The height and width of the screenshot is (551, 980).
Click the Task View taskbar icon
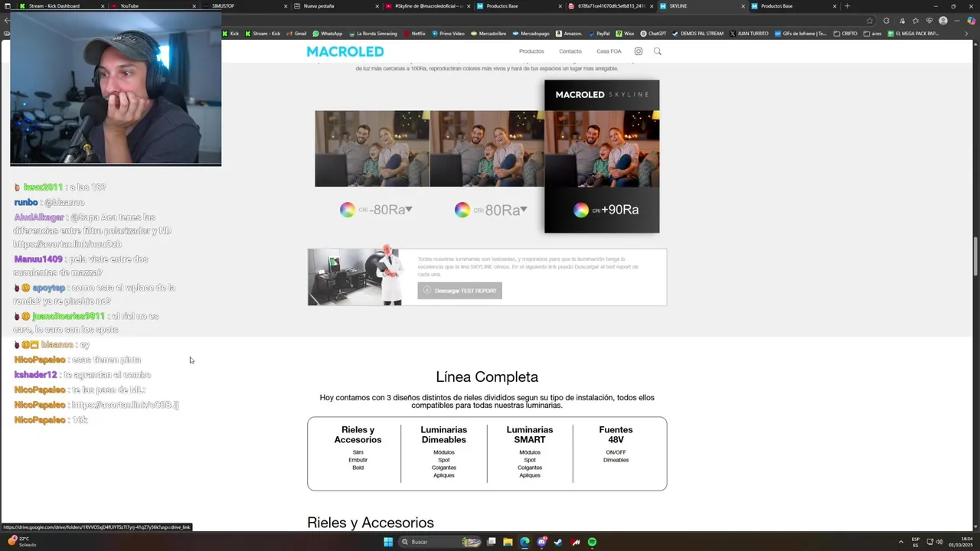click(x=492, y=542)
